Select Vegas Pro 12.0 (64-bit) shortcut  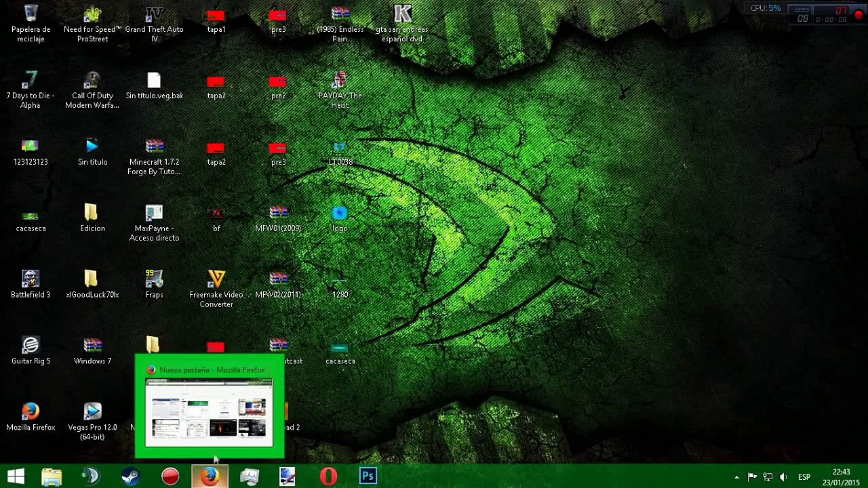click(92, 422)
